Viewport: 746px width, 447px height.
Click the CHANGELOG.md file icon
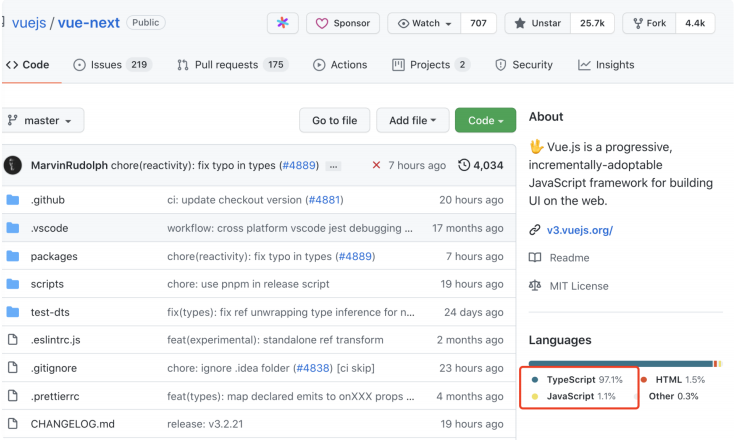pos(13,424)
